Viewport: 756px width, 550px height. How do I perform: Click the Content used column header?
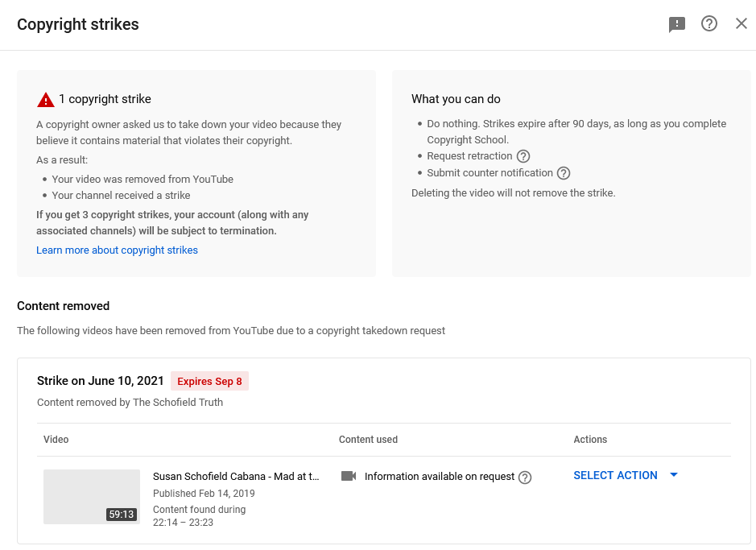click(368, 440)
